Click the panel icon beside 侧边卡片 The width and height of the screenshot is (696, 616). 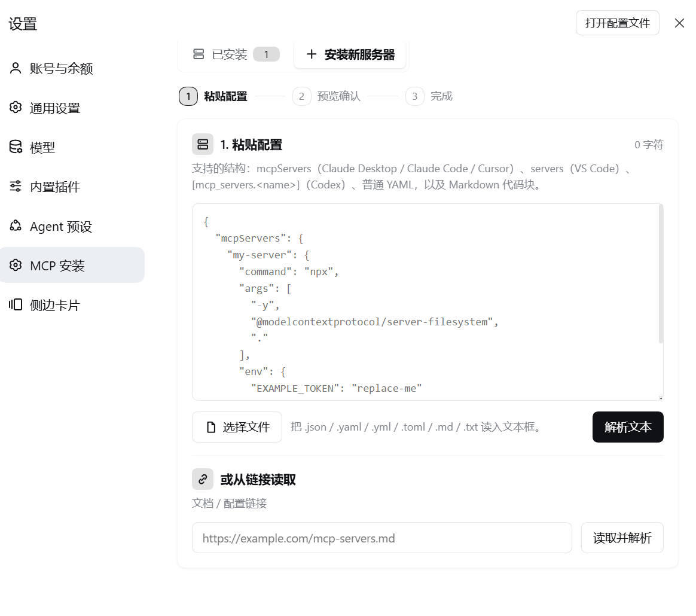click(x=16, y=304)
